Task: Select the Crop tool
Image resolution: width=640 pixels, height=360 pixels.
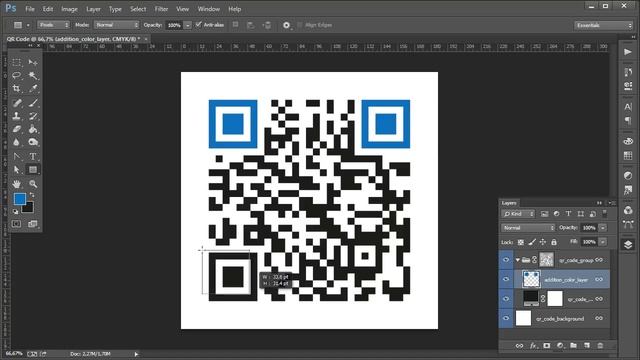Action: 16,89
